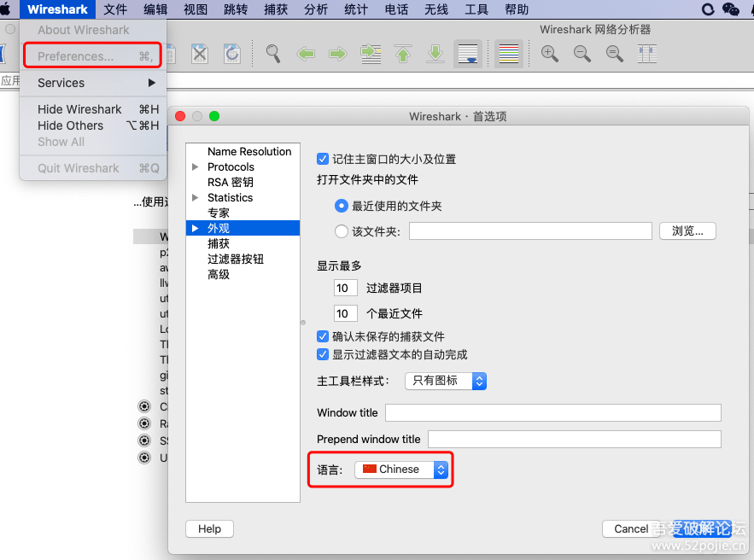Click the recent files count field
Screen dimensions: 754x560
coord(345,313)
